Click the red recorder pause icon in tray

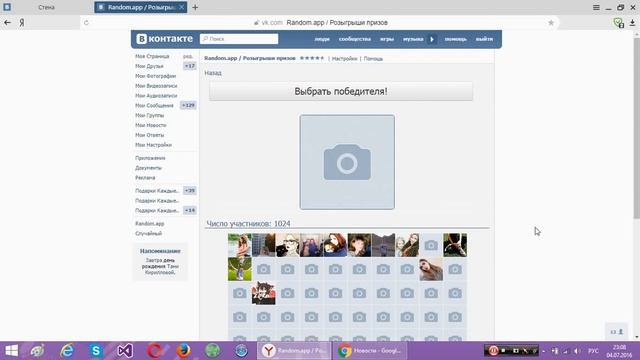(x=493, y=351)
